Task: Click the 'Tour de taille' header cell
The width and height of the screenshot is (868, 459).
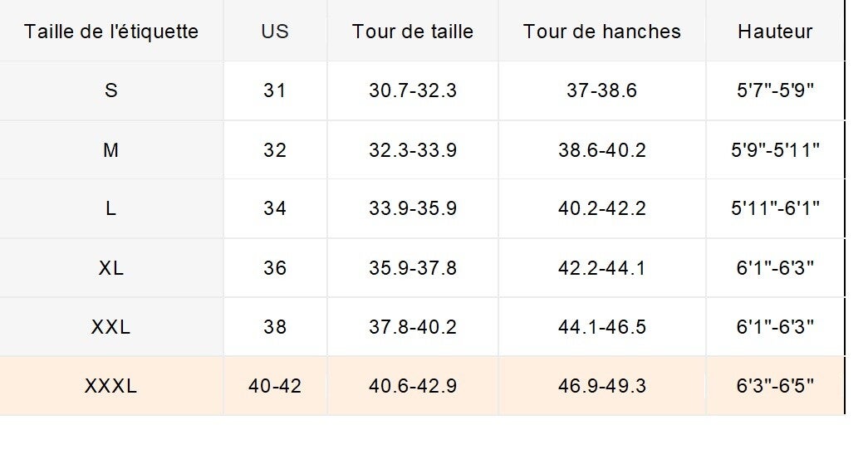Action: pyautogui.click(x=413, y=32)
